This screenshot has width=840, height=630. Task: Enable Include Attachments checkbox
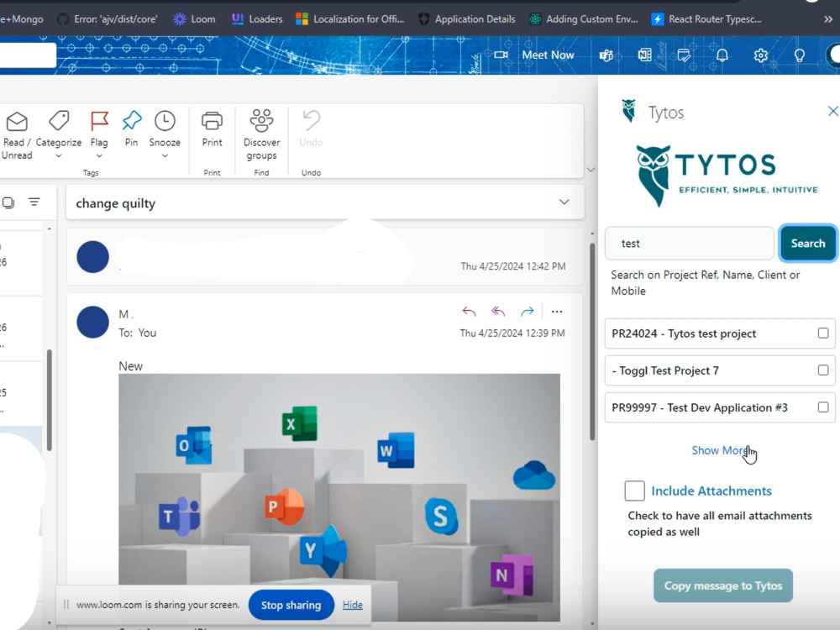coord(634,491)
